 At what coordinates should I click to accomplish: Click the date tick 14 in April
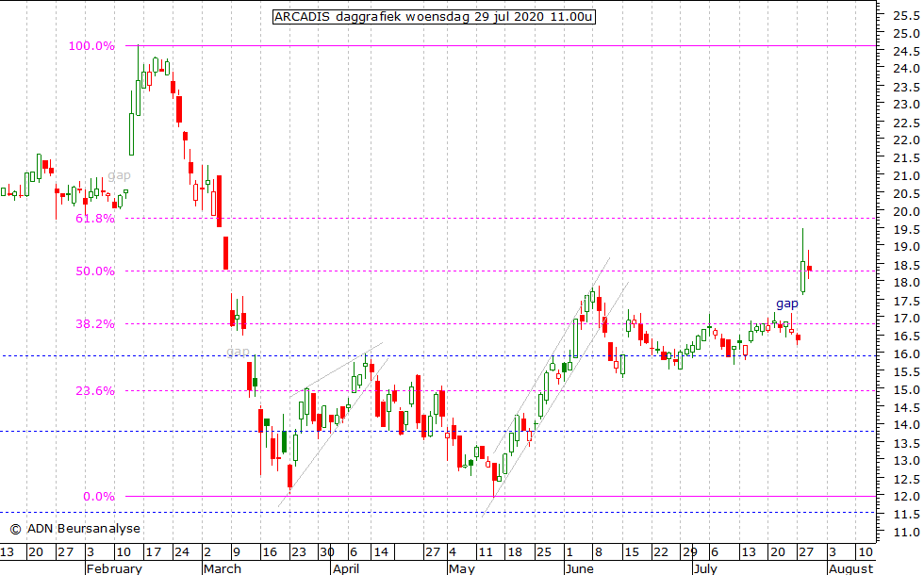pyautogui.click(x=381, y=552)
